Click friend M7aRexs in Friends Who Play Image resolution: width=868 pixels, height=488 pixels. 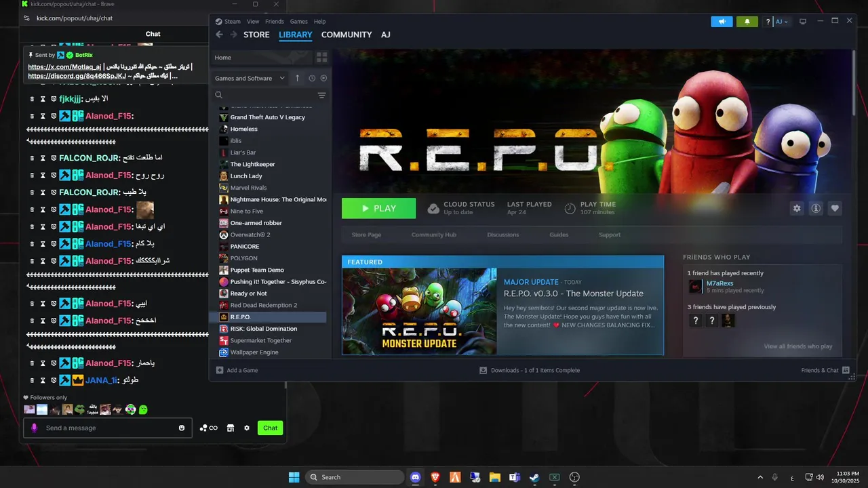(719, 283)
